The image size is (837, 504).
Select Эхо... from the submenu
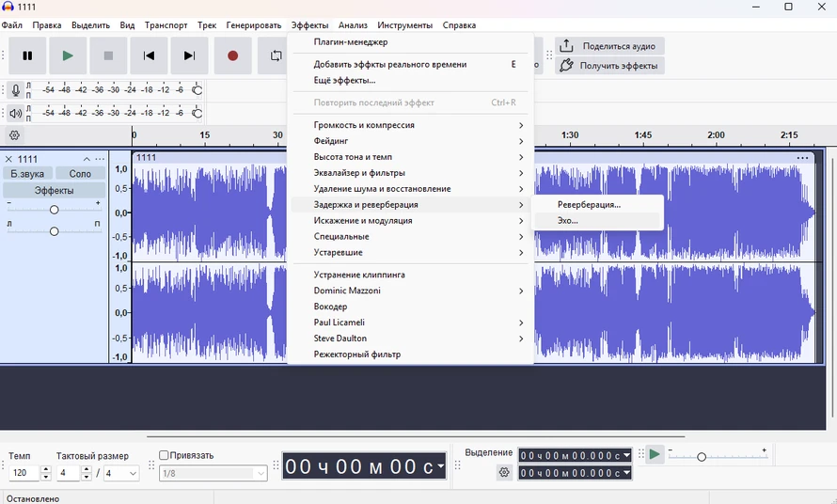(568, 221)
